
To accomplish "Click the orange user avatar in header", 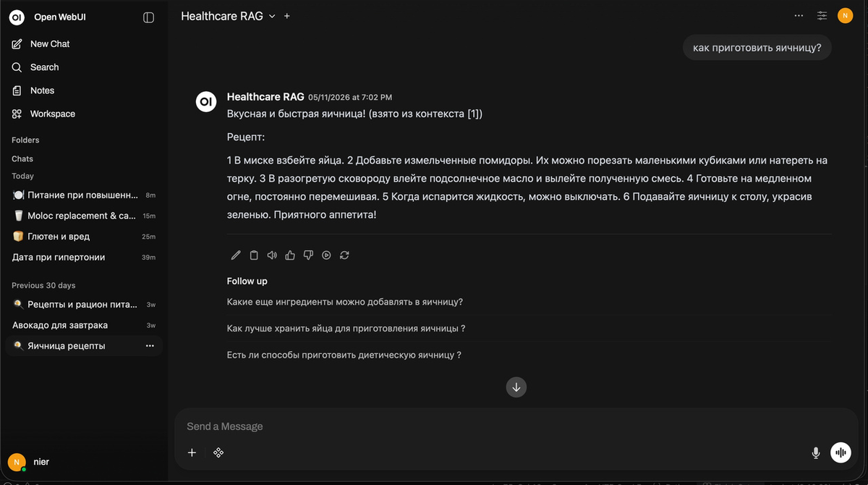I will pyautogui.click(x=845, y=15).
